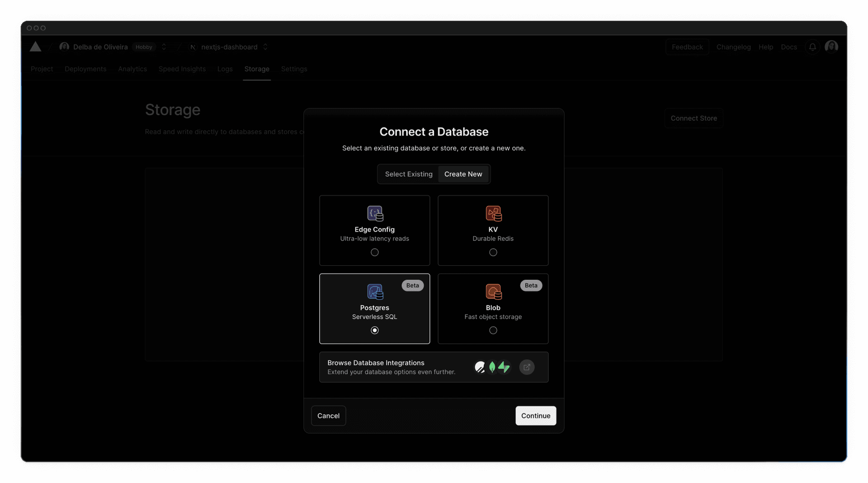Image resolution: width=868 pixels, height=483 pixels.
Task: Click the KV store icon
Action: [x=493, y=213]
